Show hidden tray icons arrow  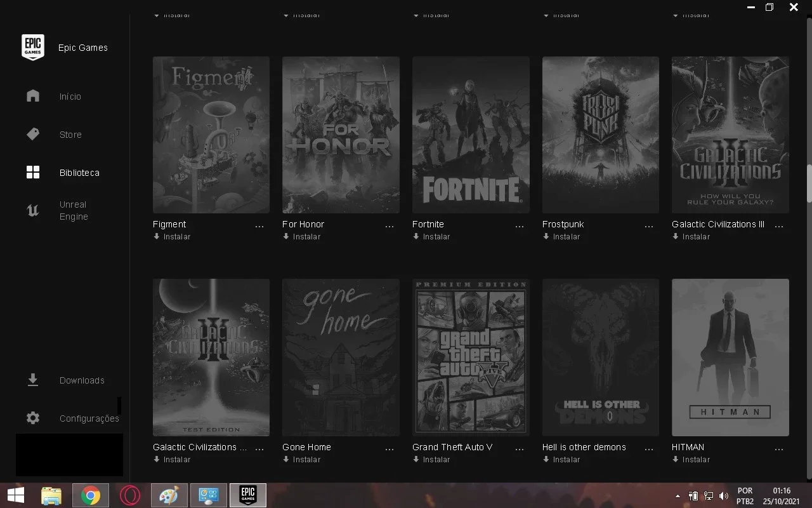pyautogui.click(x=678, y=495)
